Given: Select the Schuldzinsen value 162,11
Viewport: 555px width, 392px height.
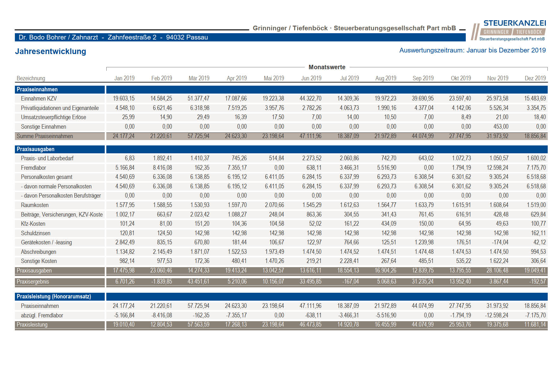Looking at the screenshot, I should [538, 233].
